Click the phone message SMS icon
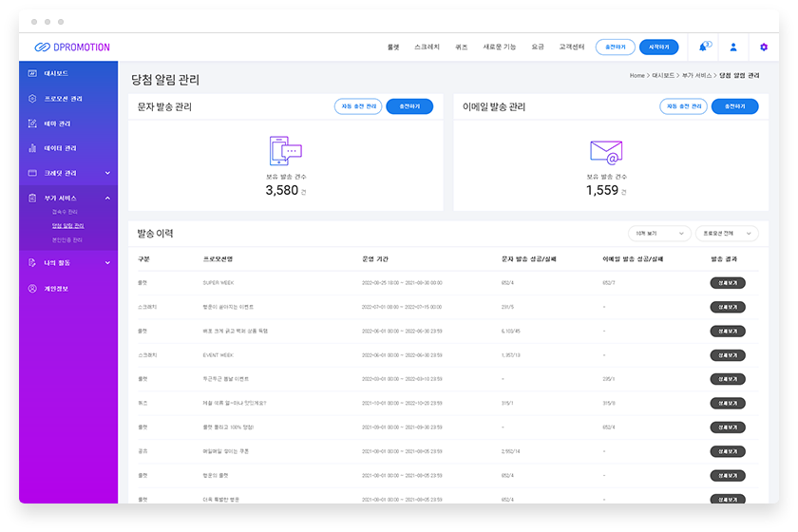798x532 pixels. pos(286,151)
